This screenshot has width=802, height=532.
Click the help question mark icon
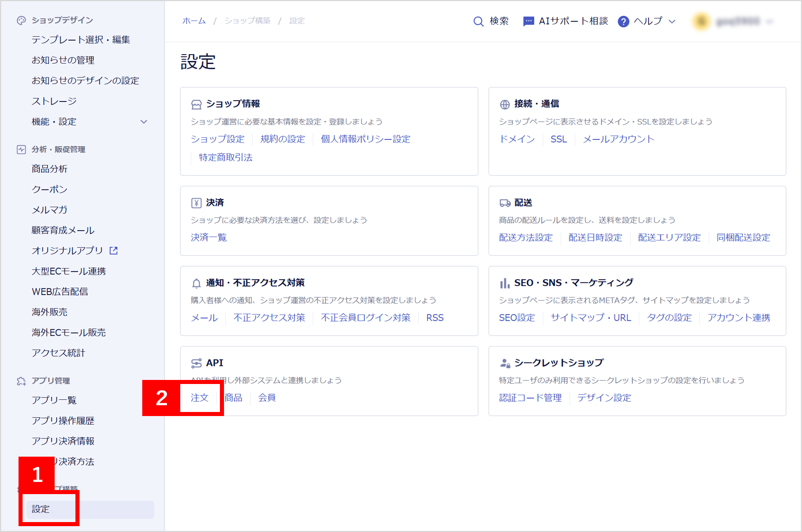(623, 21)
